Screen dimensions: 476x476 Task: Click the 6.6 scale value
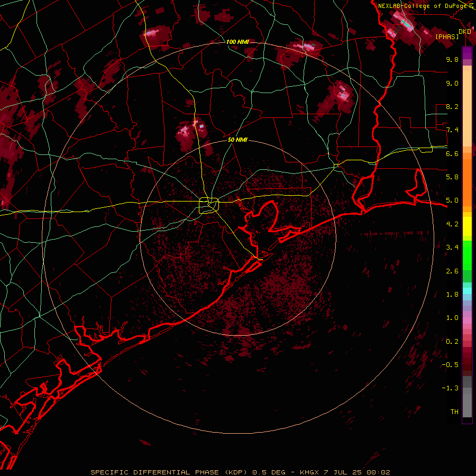452,154
